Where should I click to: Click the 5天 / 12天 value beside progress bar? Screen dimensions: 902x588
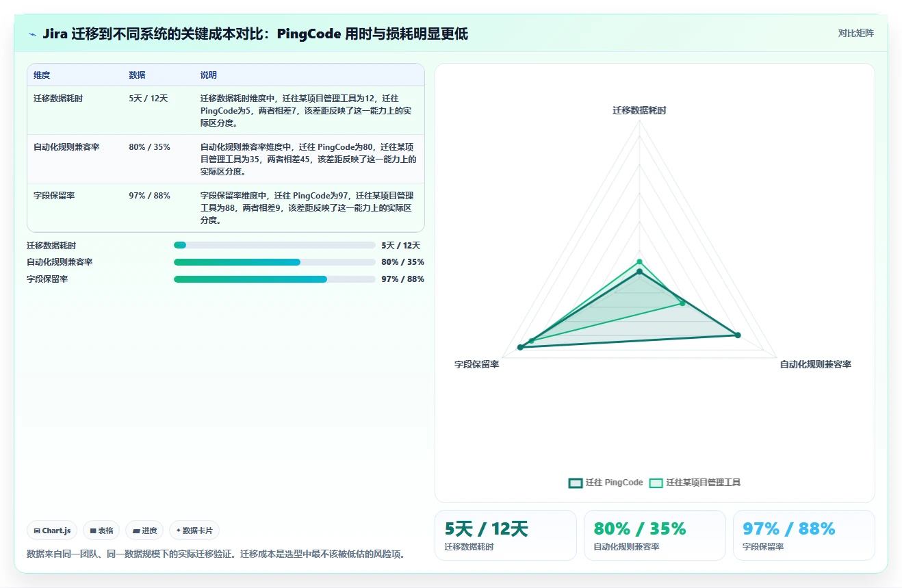401,245
